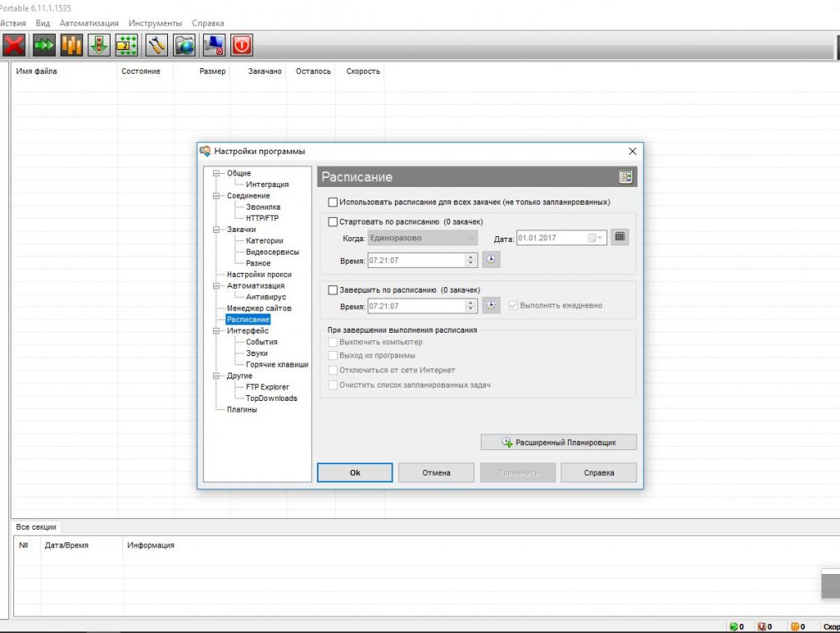Open the Расширенный Планировщик
The image size is (840, 633).
(x=558, y=443)
